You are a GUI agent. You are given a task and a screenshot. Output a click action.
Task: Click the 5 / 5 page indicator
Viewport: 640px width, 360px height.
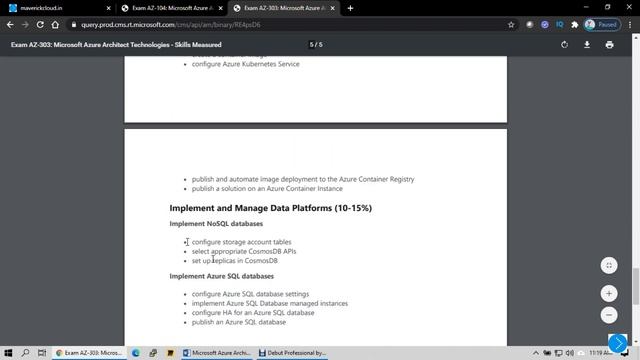tap(316, 44)
